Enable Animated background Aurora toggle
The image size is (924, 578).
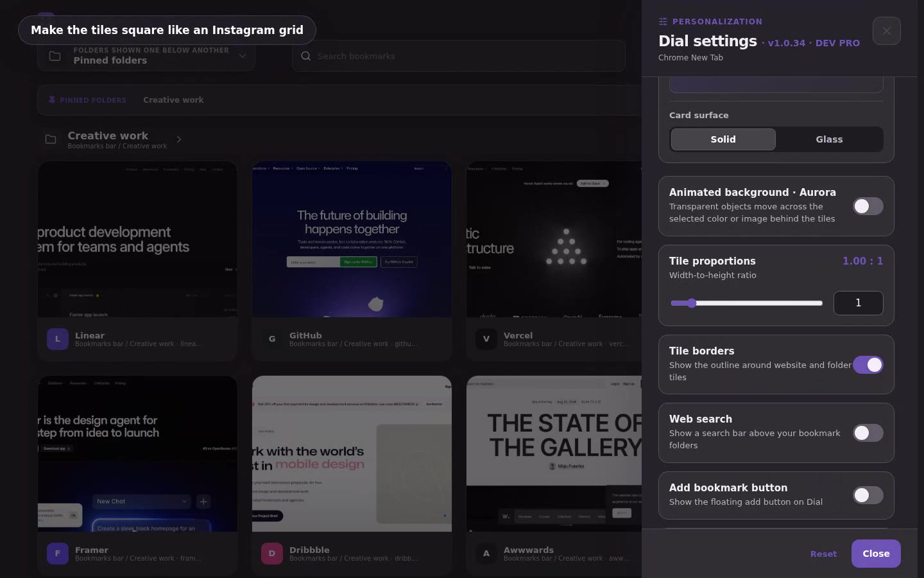point(868,206)
